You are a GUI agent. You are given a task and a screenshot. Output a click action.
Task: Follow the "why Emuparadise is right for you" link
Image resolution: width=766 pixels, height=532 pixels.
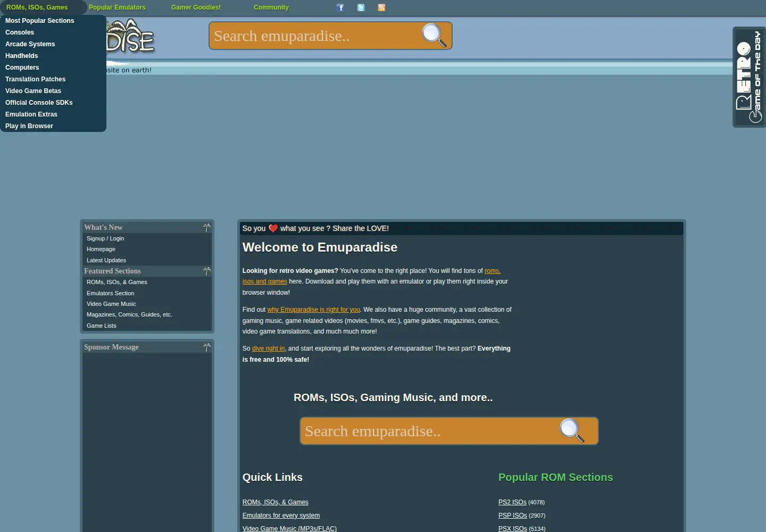pos(314,310)
